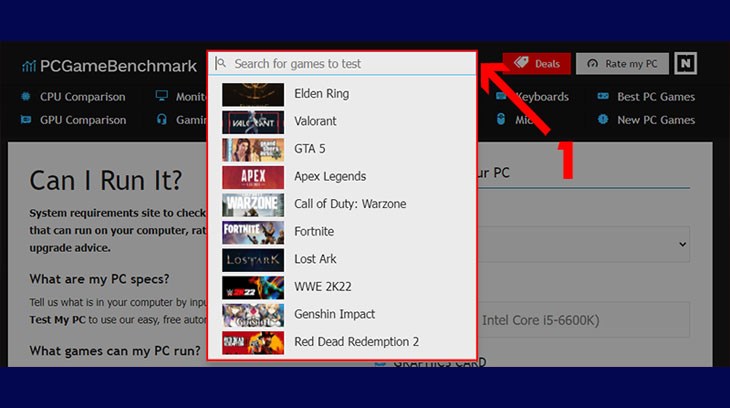Screen dimensions: 730x408
Task: Choose Red Dead Redemption 2 suggestion
Action: tap(356, 342)
